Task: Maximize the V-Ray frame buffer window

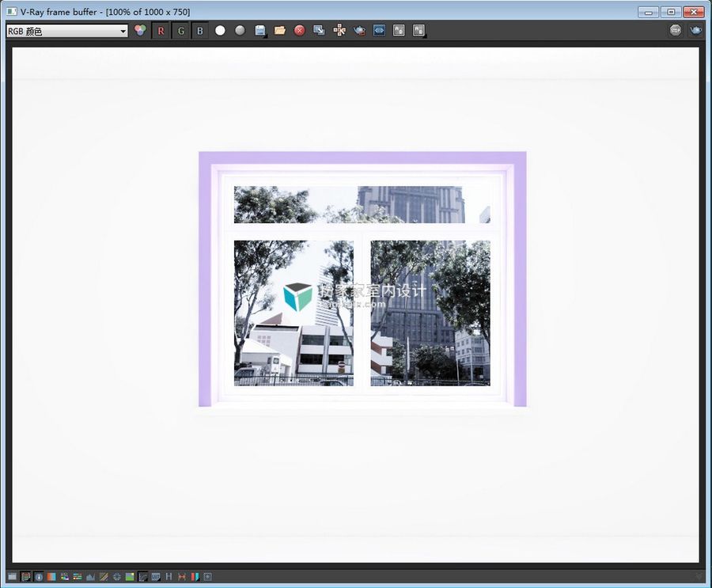Action: point(671,12)
